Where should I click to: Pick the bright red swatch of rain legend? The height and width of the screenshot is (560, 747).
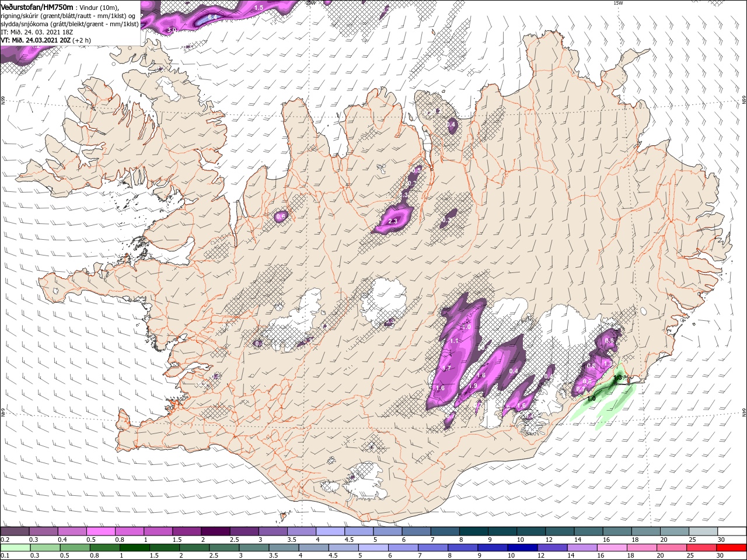click(732, 548)
